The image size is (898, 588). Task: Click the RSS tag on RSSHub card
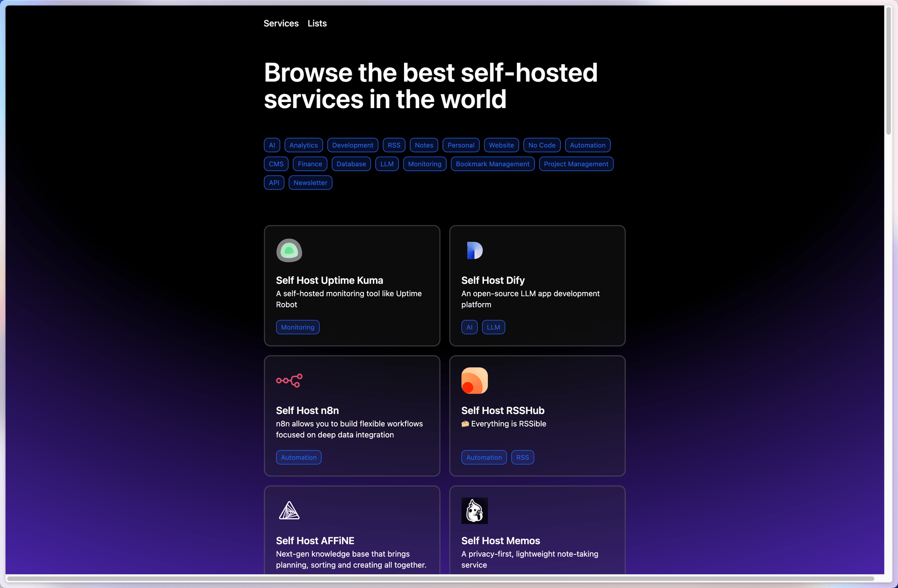[x=522, y=457]
